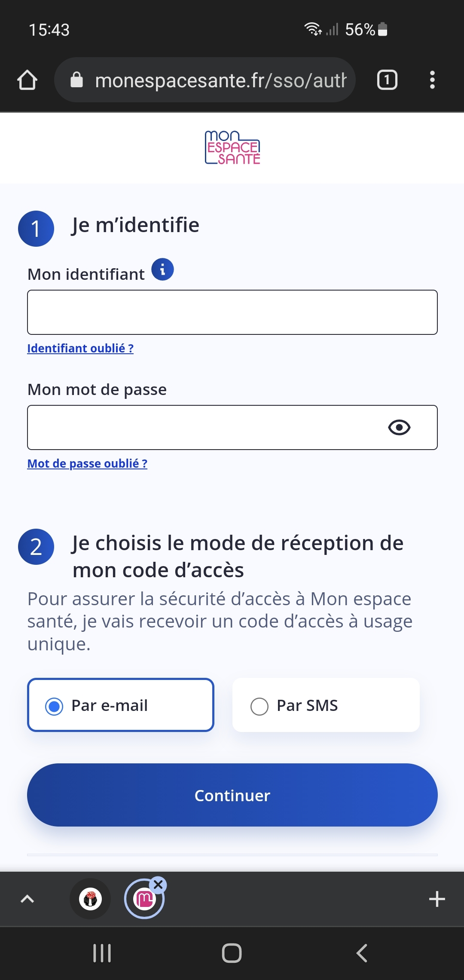
Task: Open the browser three-dot menu
Action: pyautogui.click(x=432, y=80)
